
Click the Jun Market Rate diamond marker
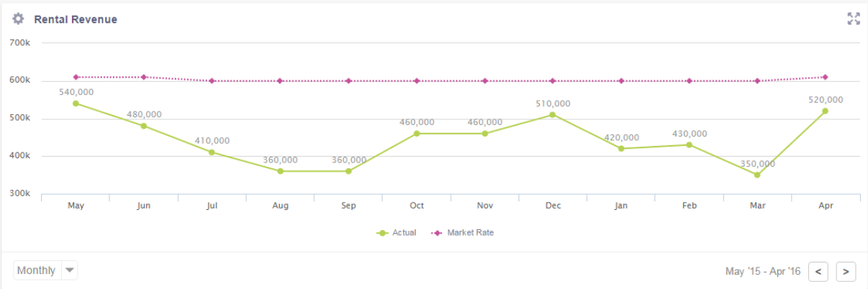tap(144, 77)
